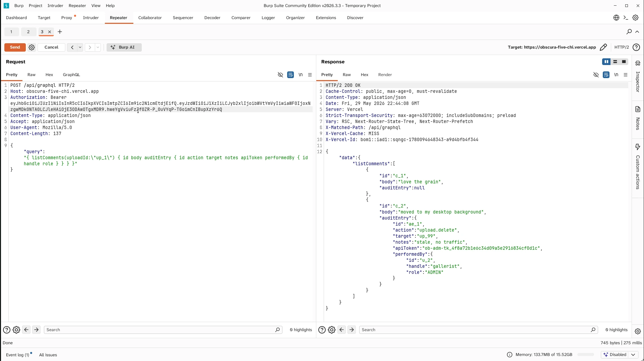Open Repeater search magnifier icon
644x361 pixels.
629,32
